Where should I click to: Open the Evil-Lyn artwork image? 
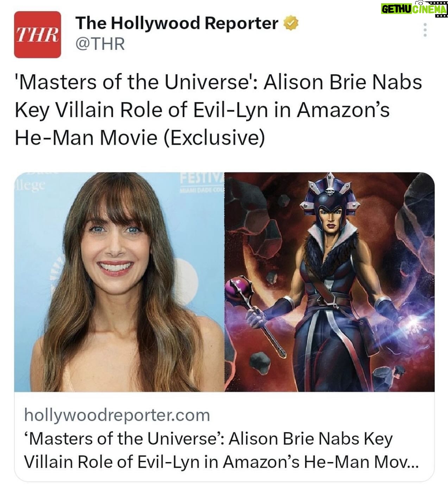coord(329,282)
